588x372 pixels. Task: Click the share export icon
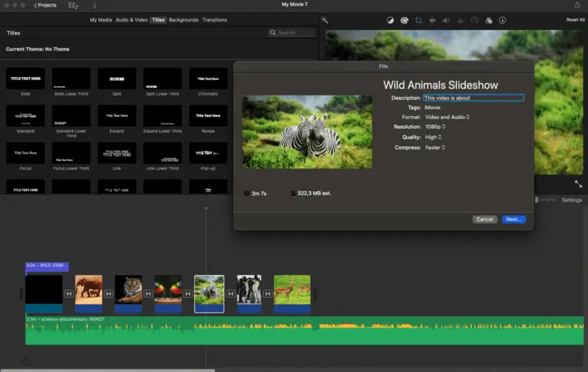coord(577,5)
